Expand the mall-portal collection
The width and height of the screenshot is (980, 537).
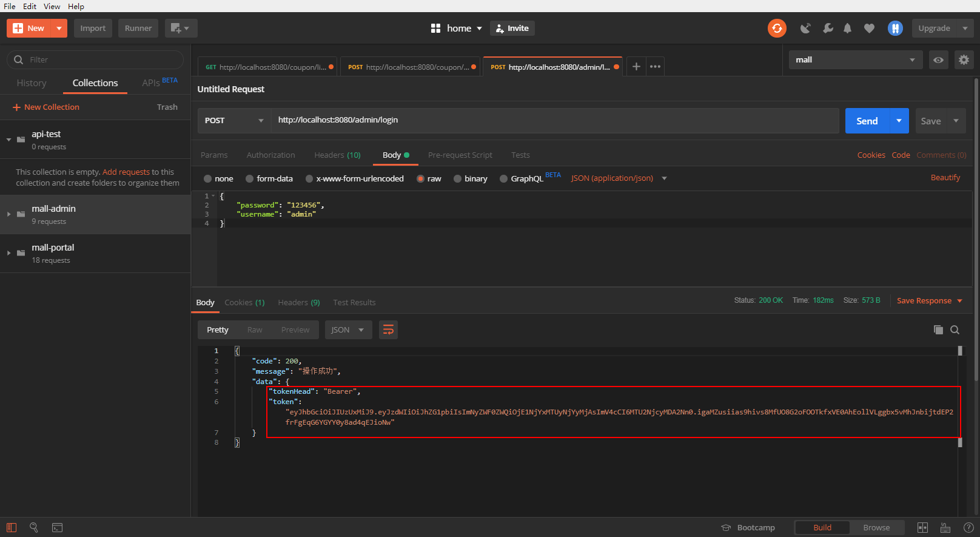9,253
